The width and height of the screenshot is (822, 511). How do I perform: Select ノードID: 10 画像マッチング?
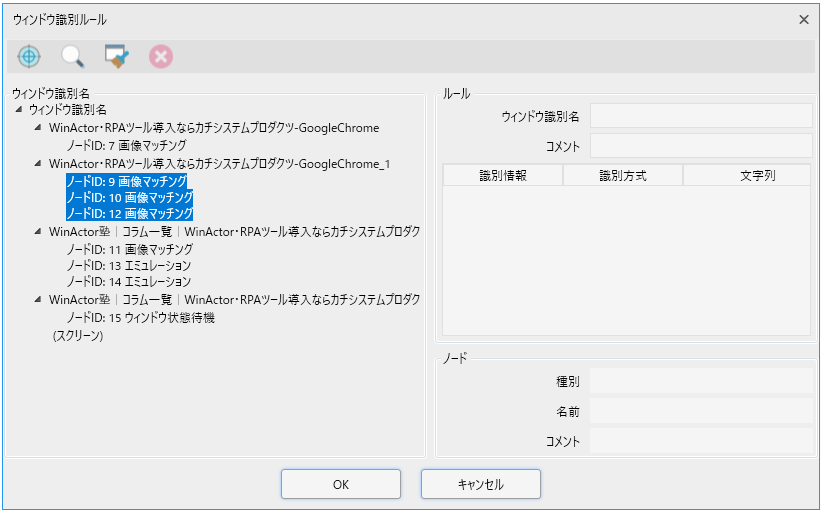click(x=128, y=197)
